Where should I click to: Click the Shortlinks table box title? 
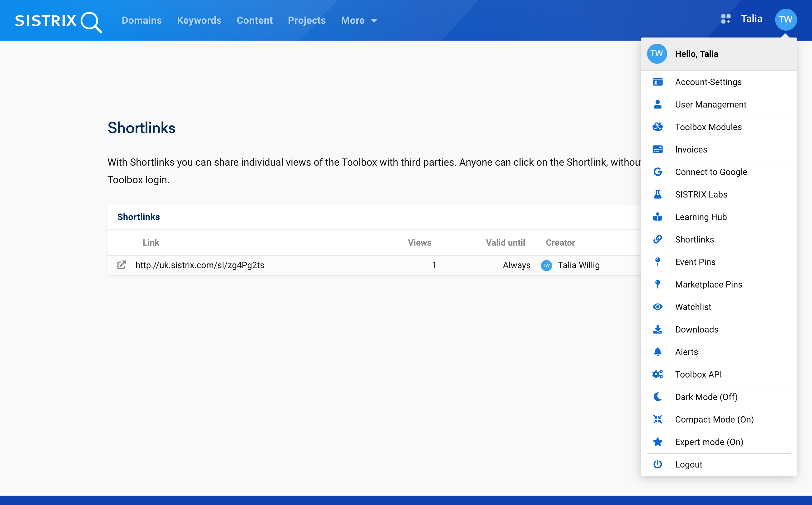tap(138, 217)
